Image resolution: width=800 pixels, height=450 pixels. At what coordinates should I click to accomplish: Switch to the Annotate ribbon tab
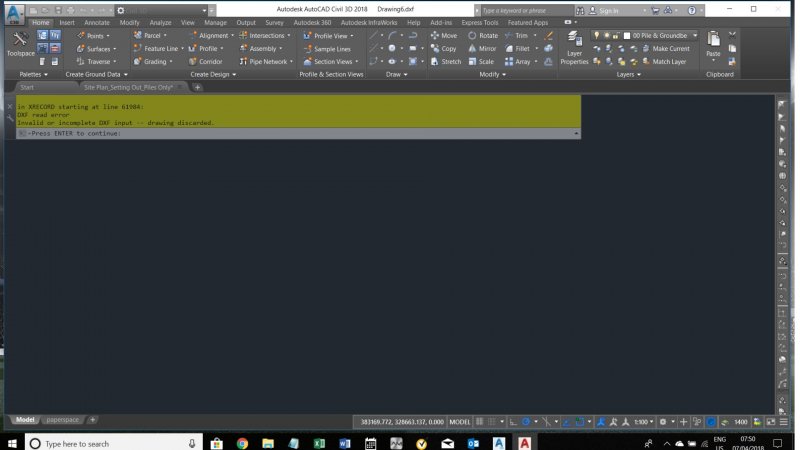pyautogui.click(x=97, y=22)
